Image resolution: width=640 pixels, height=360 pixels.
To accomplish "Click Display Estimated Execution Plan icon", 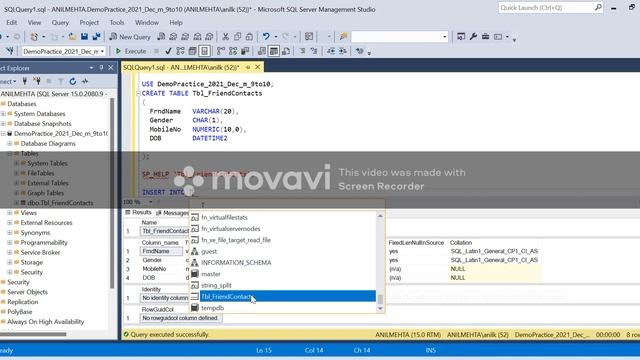I will click(180, 51).
